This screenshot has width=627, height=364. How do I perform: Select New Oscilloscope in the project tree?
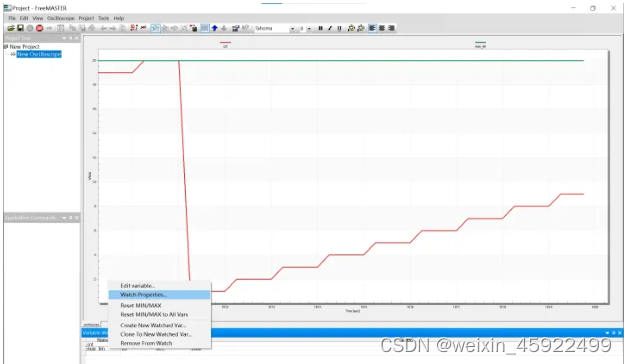pos(39,54)
